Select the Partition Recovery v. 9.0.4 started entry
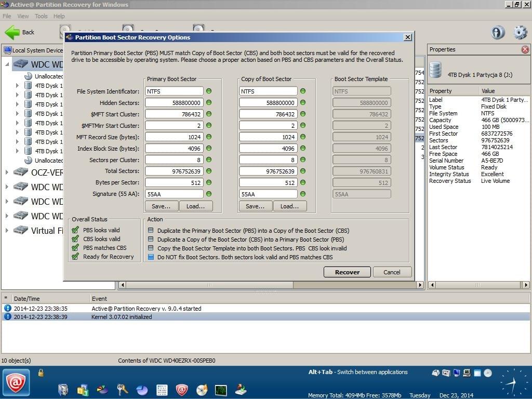The width and height of the screenshot is (532, 399). click(265, 309)
